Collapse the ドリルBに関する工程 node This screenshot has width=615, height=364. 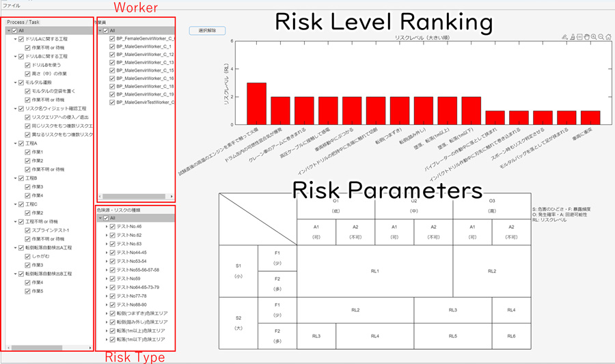[x=15, y=57]
